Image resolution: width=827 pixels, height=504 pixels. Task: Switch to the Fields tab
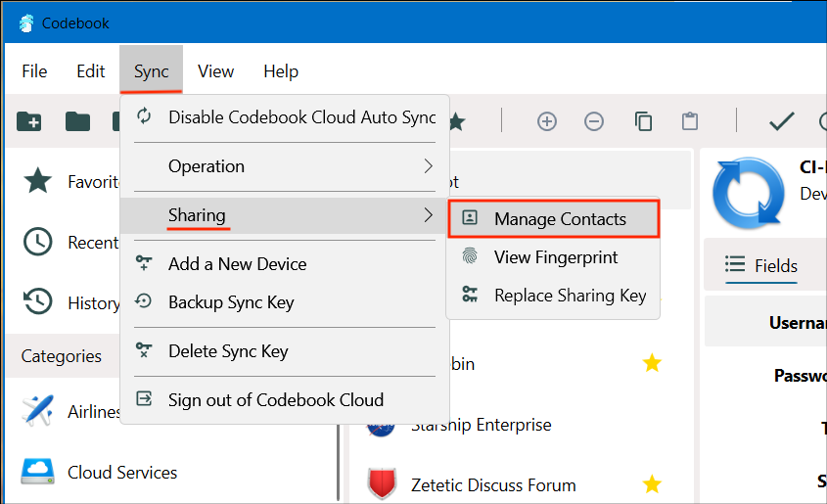coord(761,265)
